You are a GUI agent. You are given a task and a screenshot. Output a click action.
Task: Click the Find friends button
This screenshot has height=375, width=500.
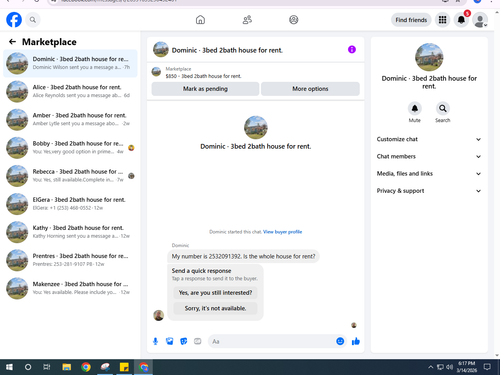[x=411, y=20]
